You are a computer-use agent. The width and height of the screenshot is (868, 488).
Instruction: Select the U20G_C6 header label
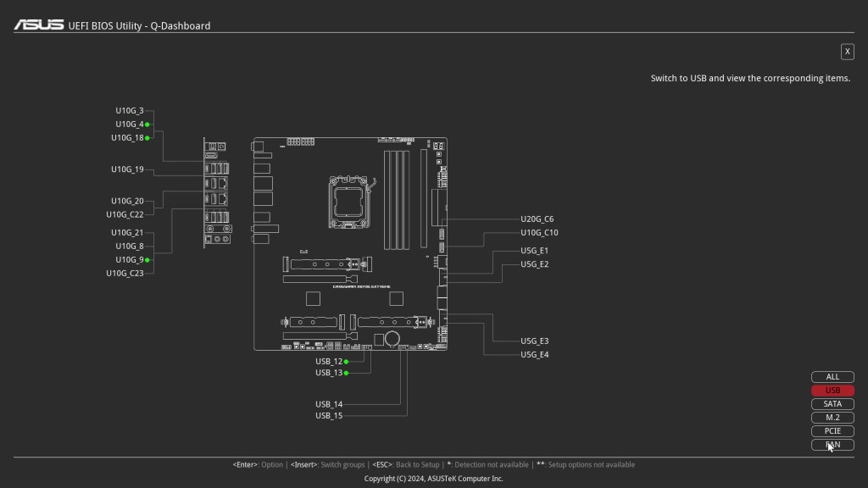(x=537, y=219)
